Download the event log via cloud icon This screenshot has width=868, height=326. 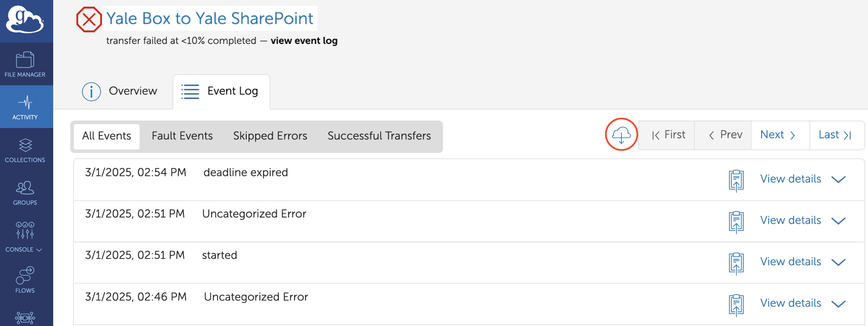point(621,135)
